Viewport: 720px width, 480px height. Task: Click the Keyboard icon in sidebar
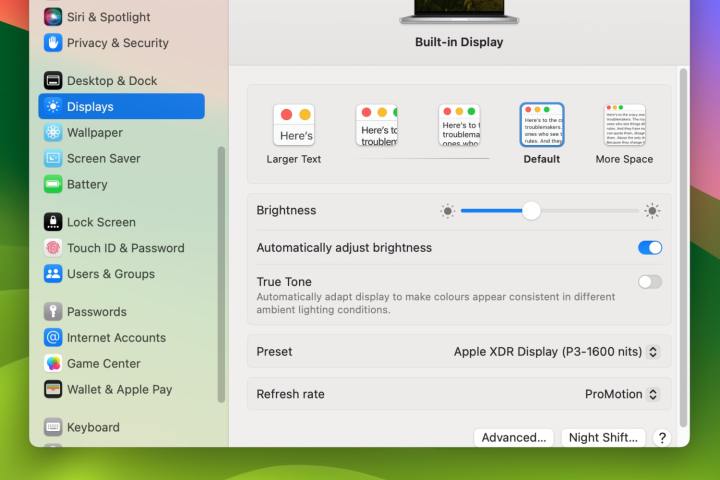[53, 427]
